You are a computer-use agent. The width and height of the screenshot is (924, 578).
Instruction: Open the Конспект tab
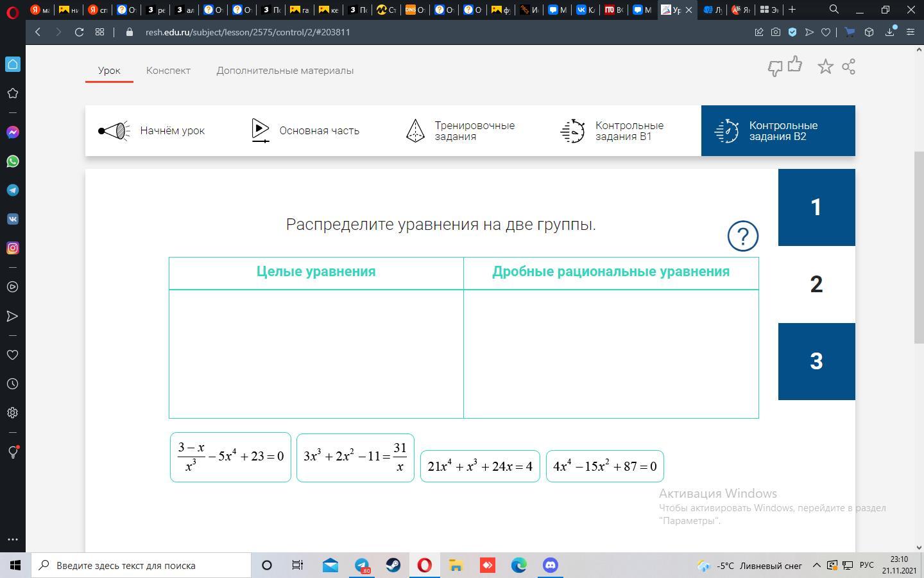pos(168,71)
